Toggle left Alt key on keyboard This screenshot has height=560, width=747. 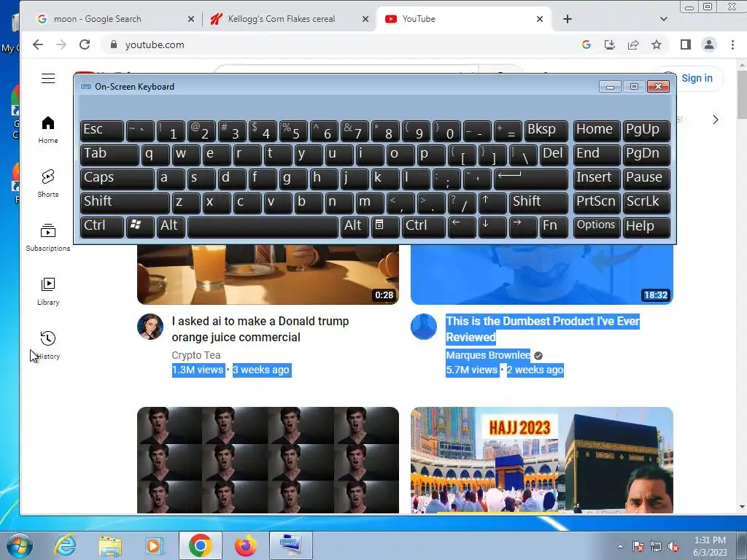coord(171,226)
